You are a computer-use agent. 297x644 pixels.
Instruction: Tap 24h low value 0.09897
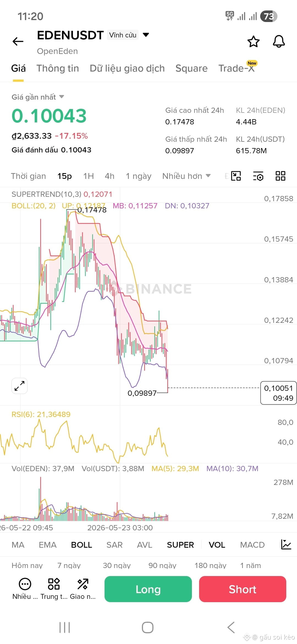tap(180, 151)
